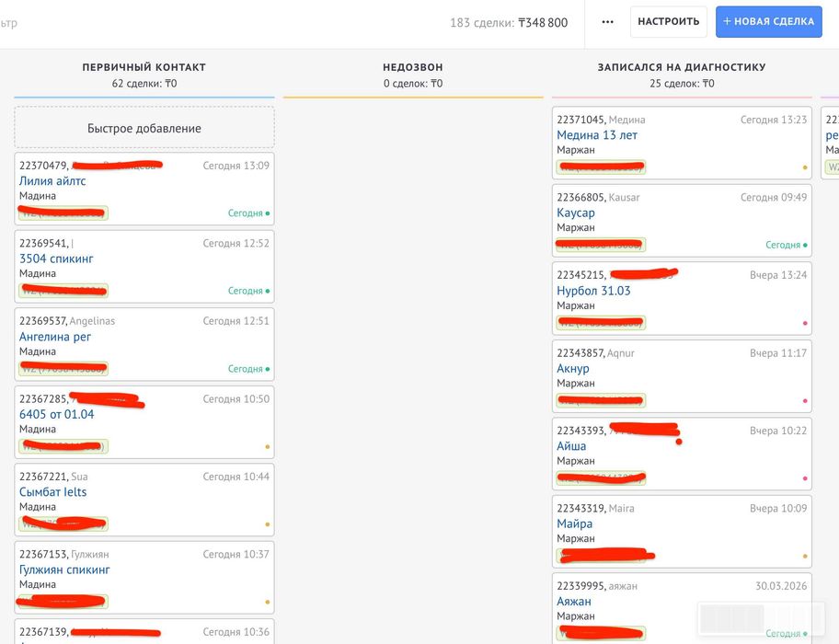Screen dimensions: 839x644
Task: Open the Нурбол 31.03 deal
Action: click(x=593, y=291)
